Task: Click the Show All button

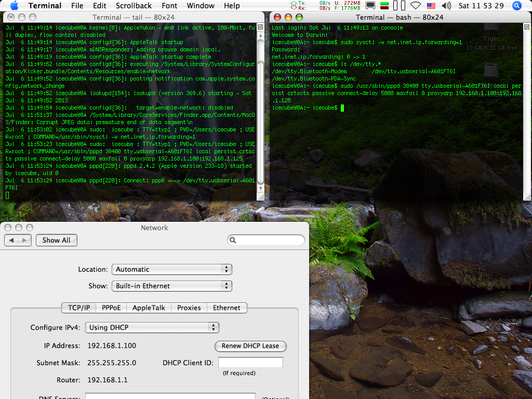Action: (x=56, y=240)
